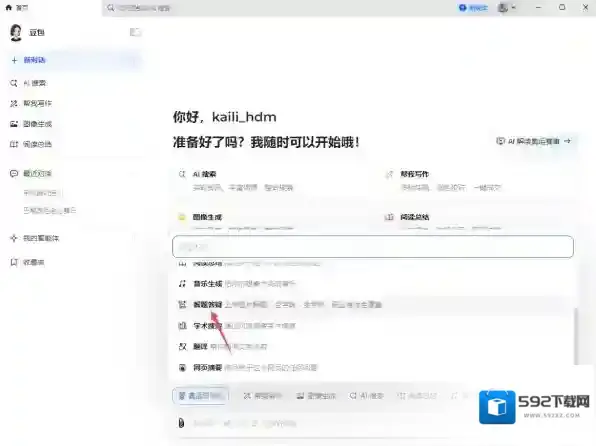The width and height of the screenshot is (596, 446).
Task: Click the main chat input field
Action: click(373, 247)
